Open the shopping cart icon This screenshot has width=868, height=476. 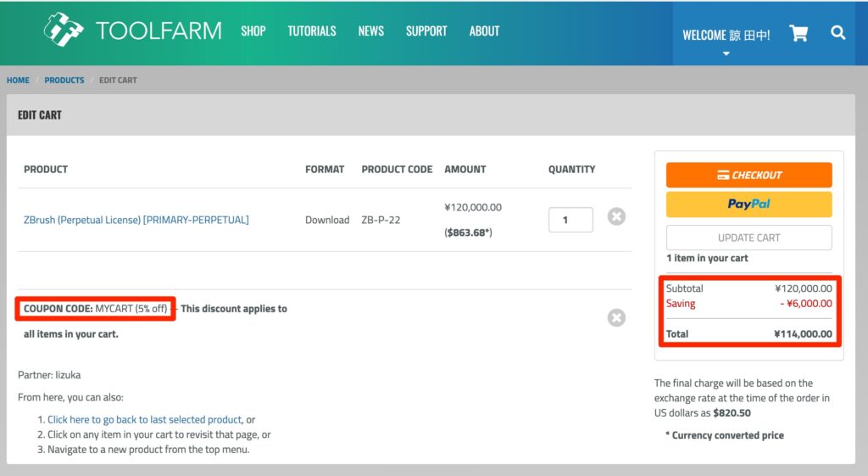798,33
